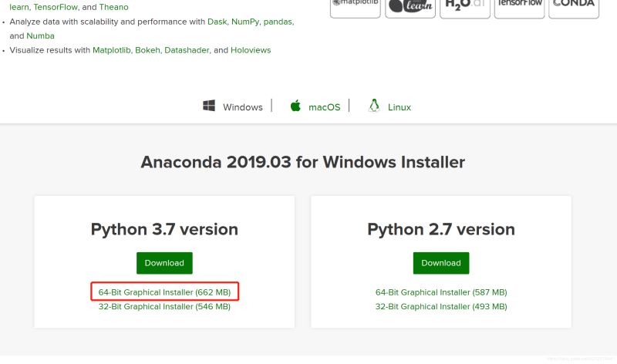617x364 pixels.
Task: Click the Windows logo icon
Action: [209, 106]
